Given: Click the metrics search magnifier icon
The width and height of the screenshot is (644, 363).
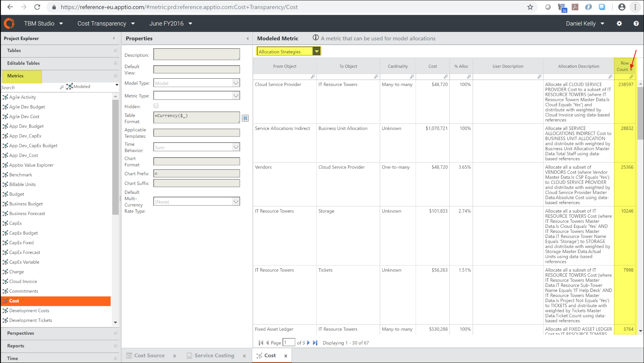Looking at the screenshot, I should point(62,87).
